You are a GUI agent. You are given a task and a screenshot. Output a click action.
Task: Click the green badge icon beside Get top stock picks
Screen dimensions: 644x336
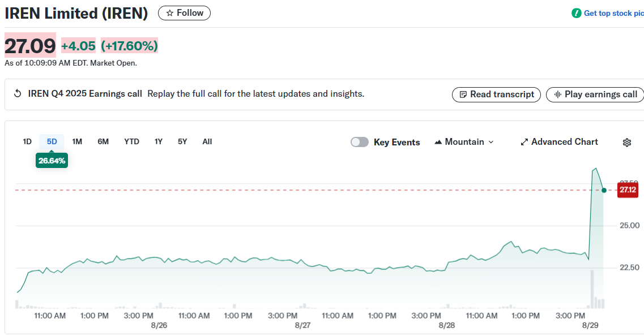pyautogui.click(x=576, y=13)
